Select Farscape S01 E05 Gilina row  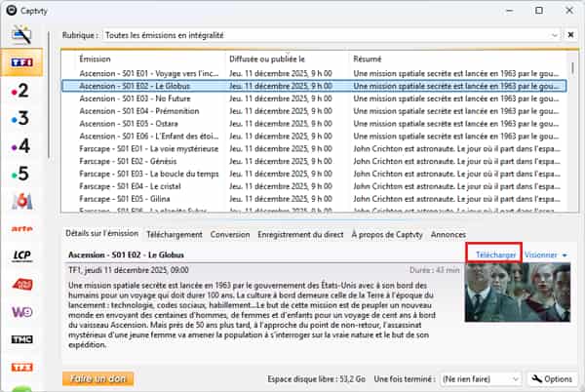pos(314,199)
